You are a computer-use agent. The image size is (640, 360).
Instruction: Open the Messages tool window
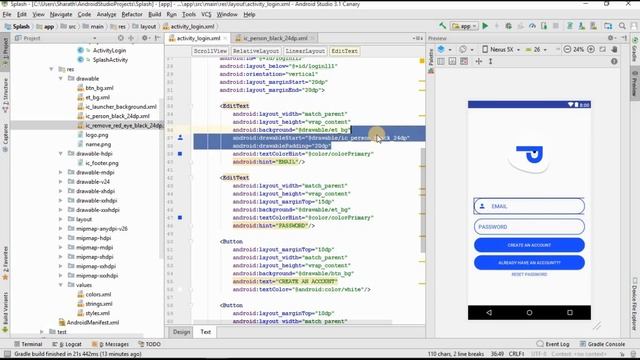[110, 344]
